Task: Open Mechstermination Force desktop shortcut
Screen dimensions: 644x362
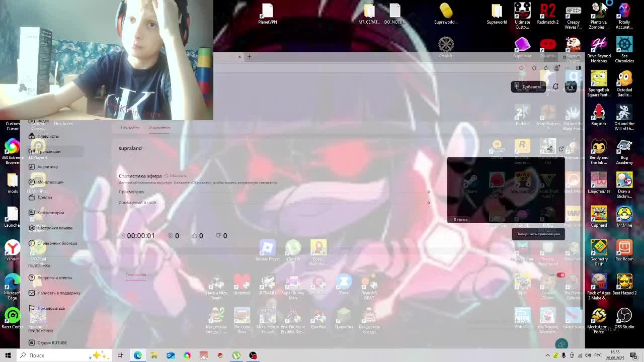Action: coord(599,321)
